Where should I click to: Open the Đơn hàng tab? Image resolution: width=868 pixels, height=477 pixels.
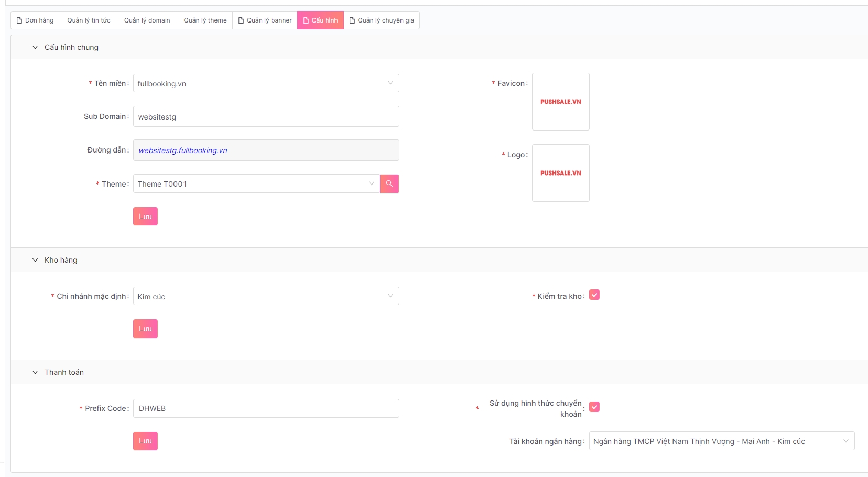(x=35, y=20)
